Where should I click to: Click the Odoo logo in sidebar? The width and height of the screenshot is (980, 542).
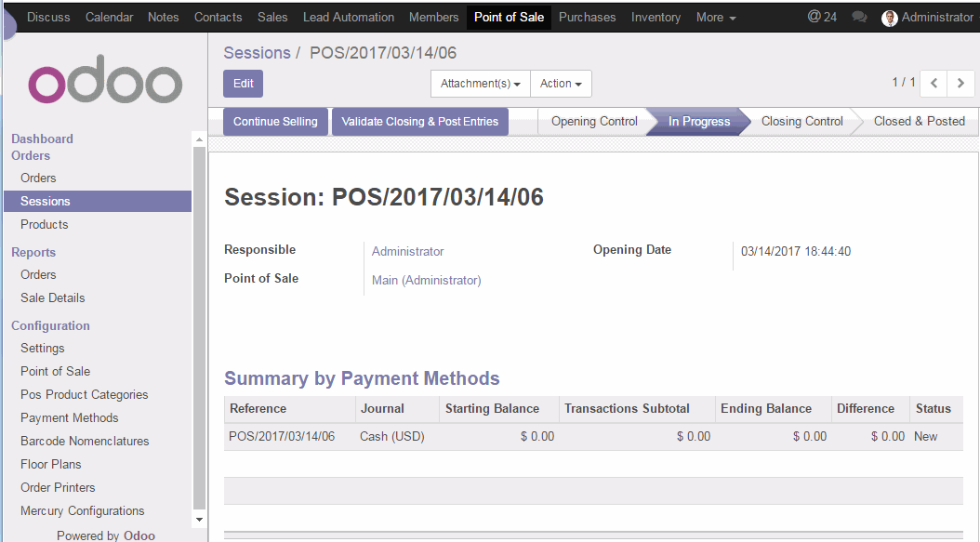104,85
